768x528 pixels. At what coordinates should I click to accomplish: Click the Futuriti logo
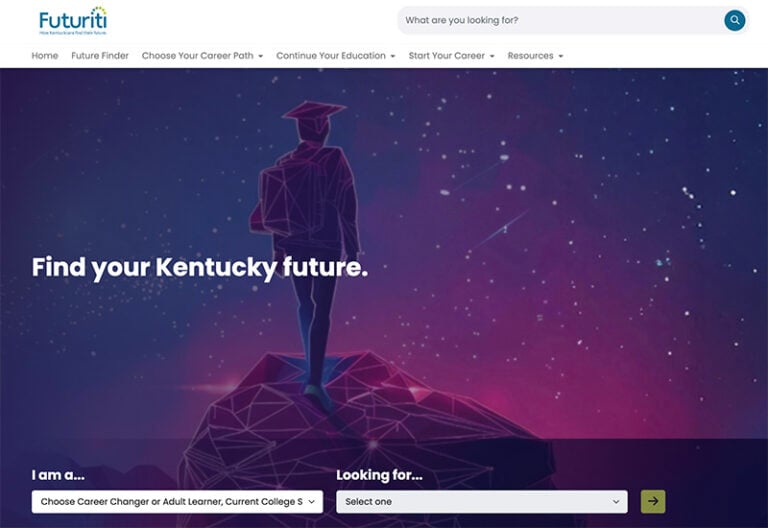point(73,21)
